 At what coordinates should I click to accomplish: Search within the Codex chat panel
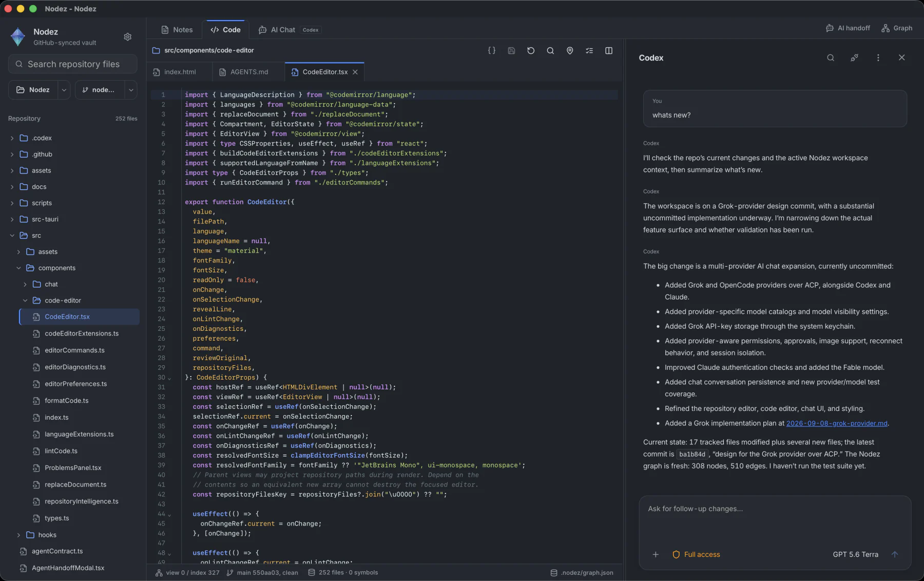tap(831, 58)
